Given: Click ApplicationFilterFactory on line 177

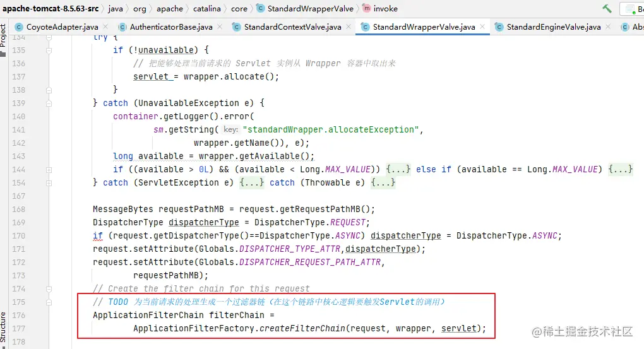Looking at the screenshot, I should pos(194,328).
